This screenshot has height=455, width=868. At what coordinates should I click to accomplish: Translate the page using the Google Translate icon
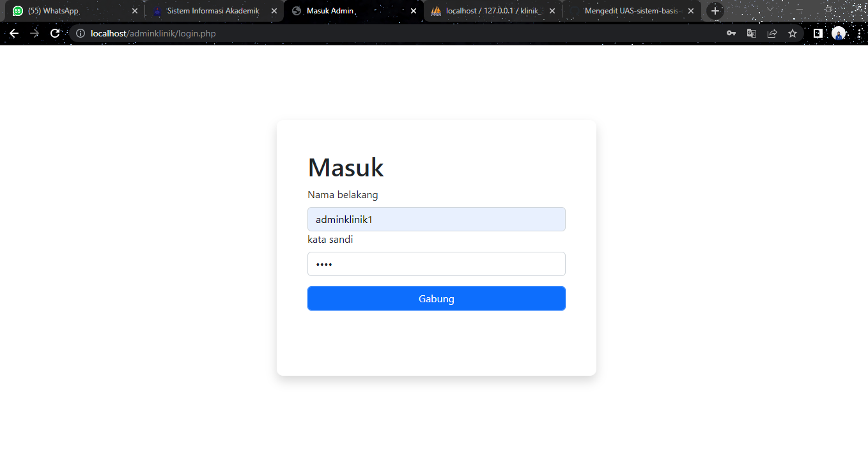tap(751, 33)
